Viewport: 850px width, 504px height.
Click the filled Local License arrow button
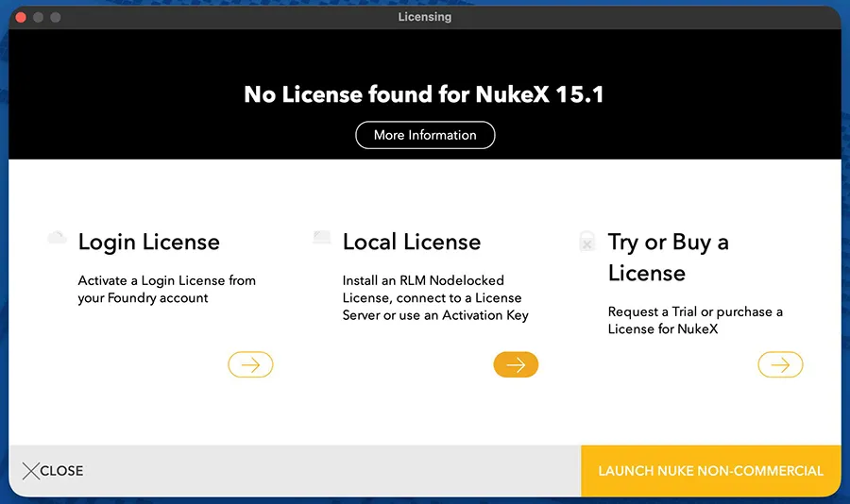(516, 364)
